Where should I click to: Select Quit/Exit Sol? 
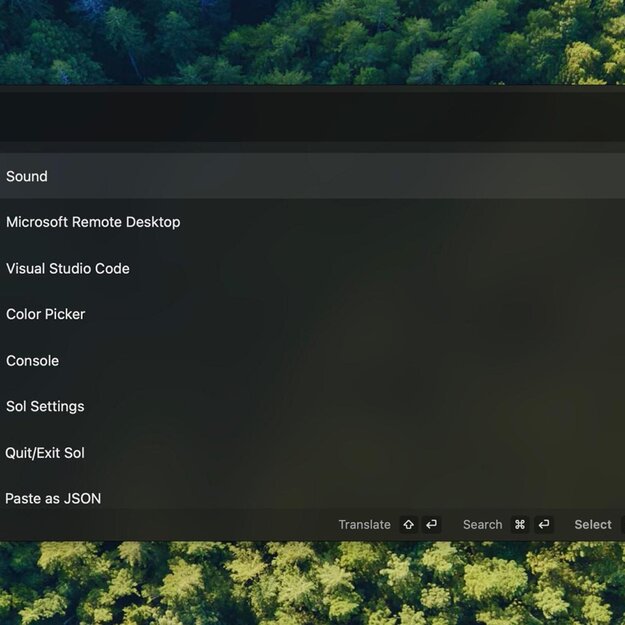[312, 453]
